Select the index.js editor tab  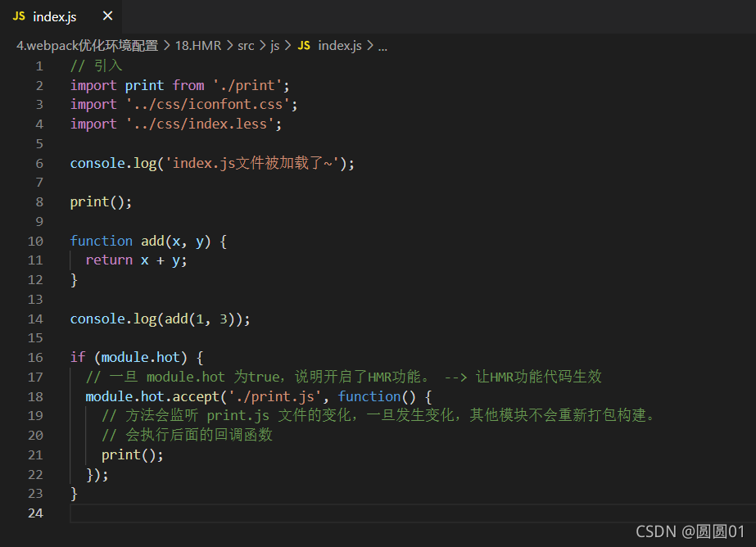61,16
